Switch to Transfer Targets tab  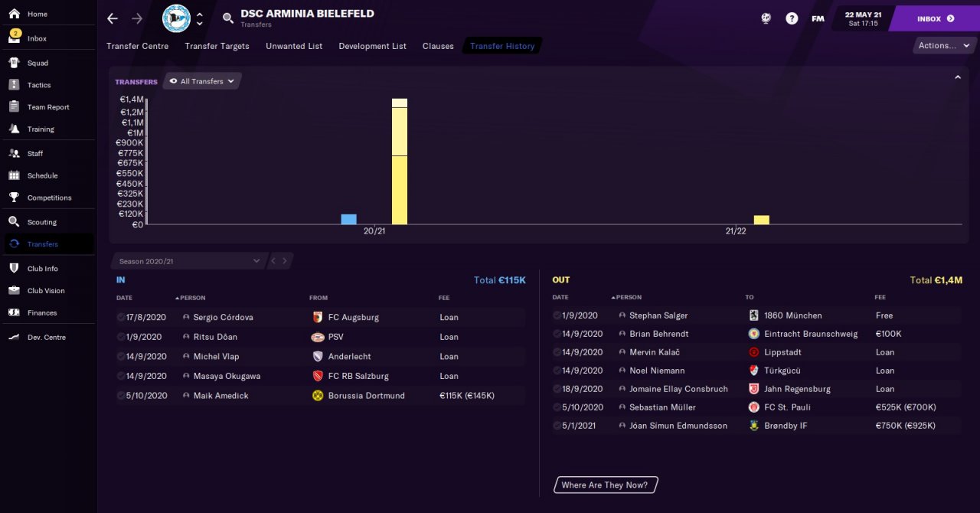click(217, 46)
